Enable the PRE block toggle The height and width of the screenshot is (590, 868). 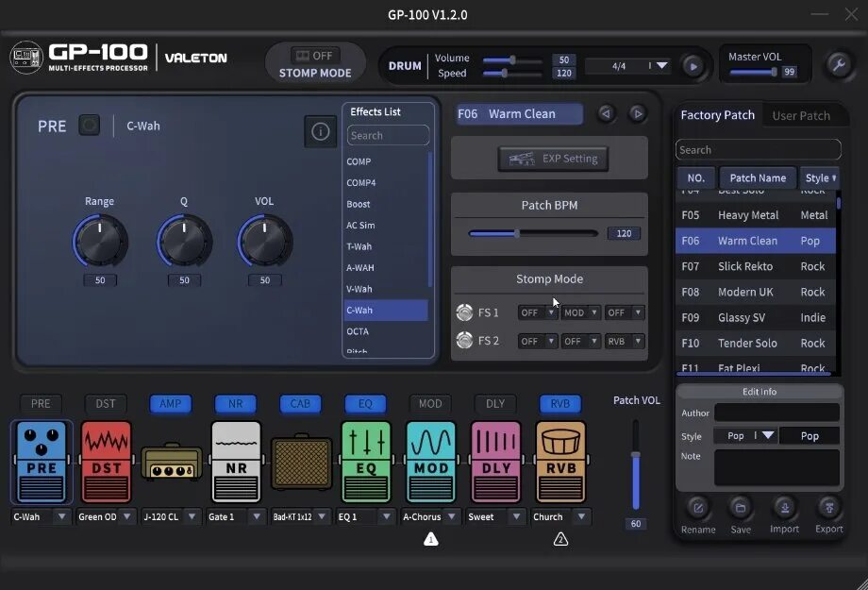pyautogui.click(x=41, y=403)
